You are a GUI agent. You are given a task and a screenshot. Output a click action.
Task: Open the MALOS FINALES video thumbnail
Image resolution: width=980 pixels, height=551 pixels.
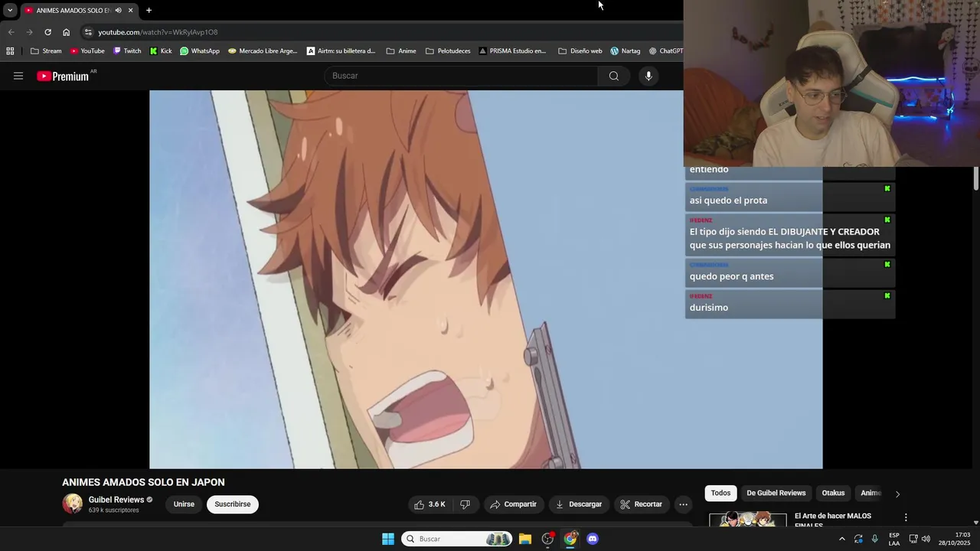click(x=747, y=519)
